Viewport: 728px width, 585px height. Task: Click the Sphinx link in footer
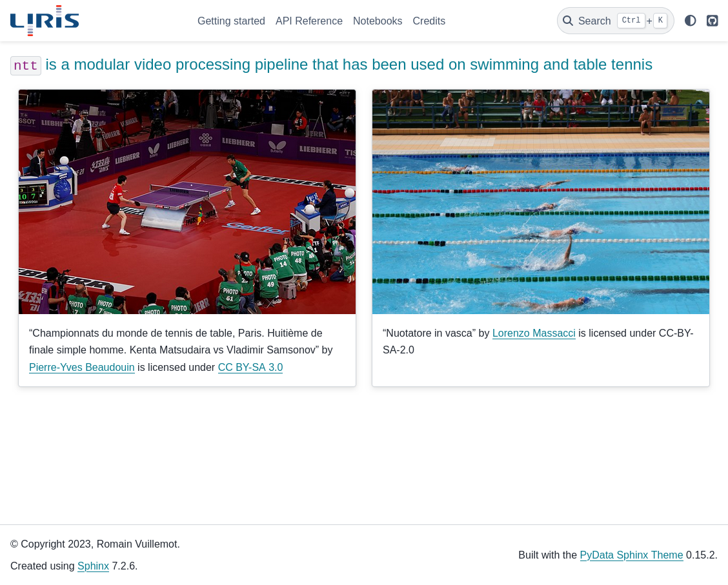[93, 566]
